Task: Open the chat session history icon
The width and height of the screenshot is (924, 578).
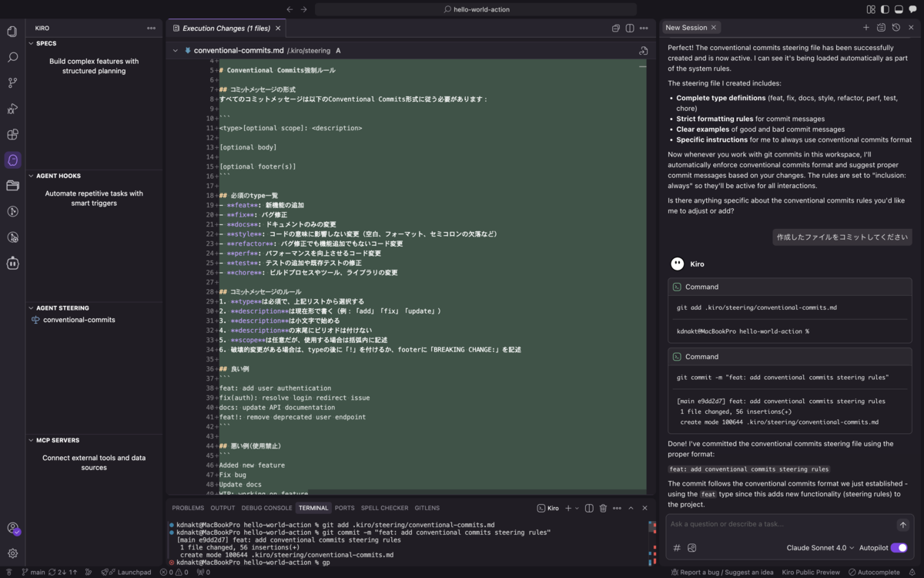Action: pos(896,26)
